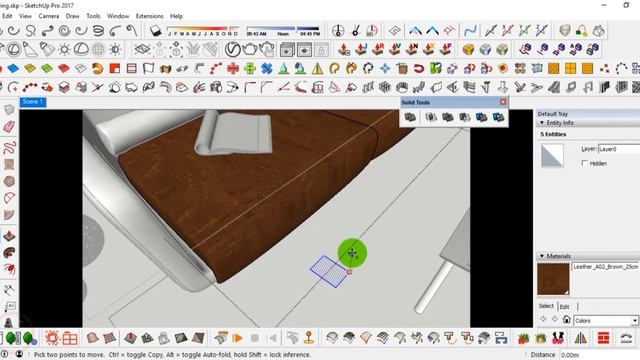Collapse the Entity Info panel
Screen dimensions: 640x360
pyautogui.click(x=542, y=123)
